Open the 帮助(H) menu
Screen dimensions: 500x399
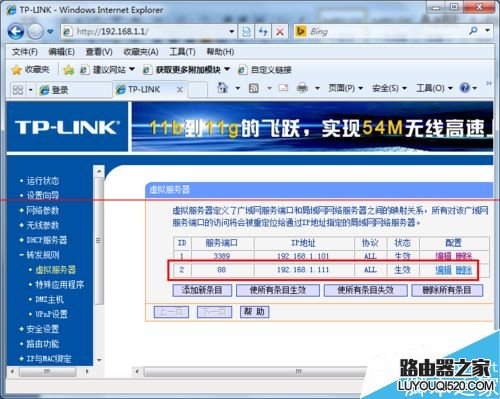coord(220,52)
